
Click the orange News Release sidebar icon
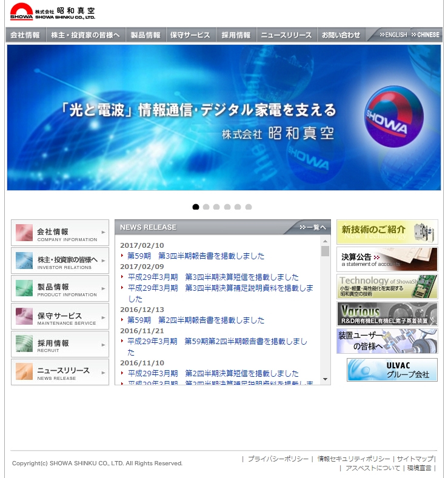pyautogui.click(x=24, y=371)
